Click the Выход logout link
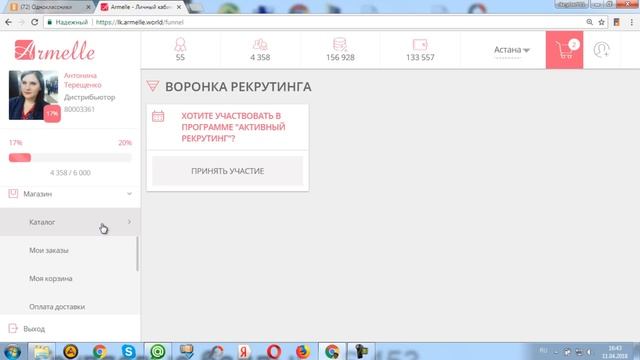 tap(34, 329)
